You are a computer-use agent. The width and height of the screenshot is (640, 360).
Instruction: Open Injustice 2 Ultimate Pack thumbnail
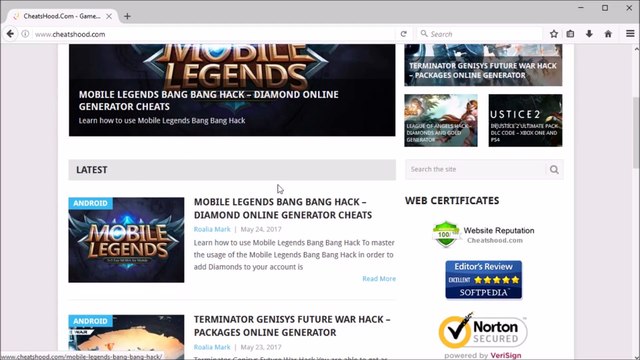coord(525,120)
